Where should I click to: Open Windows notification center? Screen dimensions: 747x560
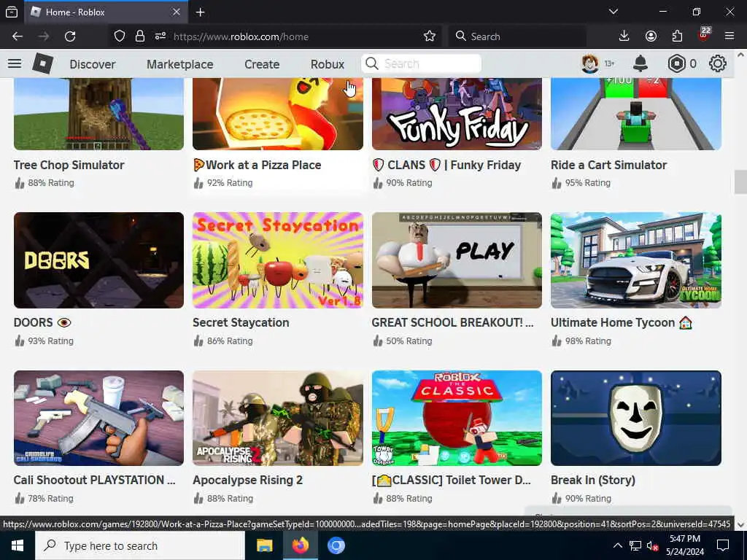pyautogui.click(x=723, y=545)
